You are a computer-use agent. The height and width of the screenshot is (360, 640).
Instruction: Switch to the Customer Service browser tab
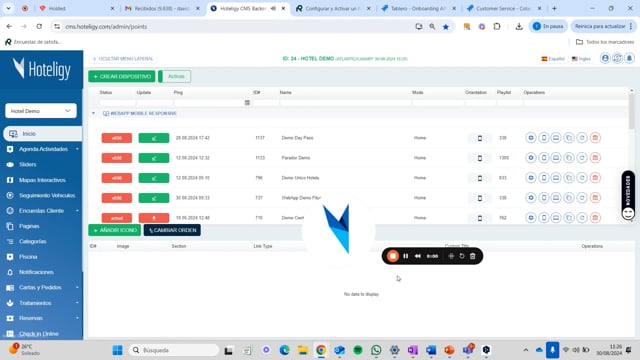[x=504, y=8]
